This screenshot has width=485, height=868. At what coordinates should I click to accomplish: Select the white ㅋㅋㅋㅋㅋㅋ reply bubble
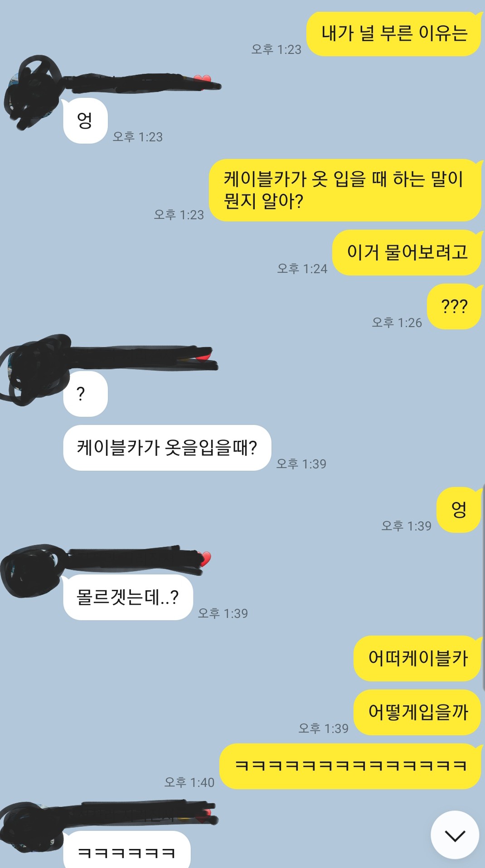pyautogui.click(x=127, y=850)
